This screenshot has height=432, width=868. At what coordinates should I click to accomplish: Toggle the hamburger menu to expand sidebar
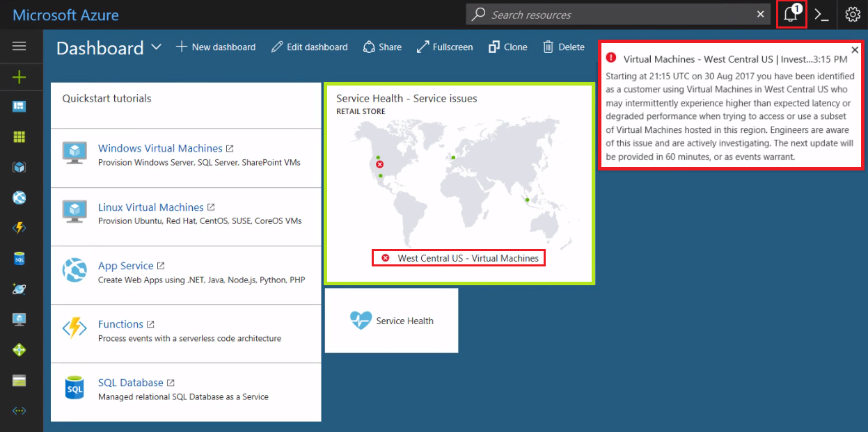(x=19, y=46)
